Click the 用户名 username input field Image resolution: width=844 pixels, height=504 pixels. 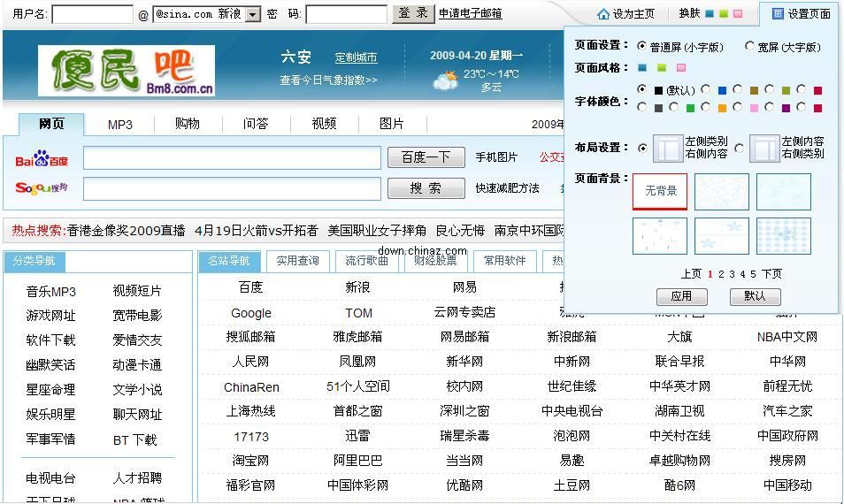(93, 15)
